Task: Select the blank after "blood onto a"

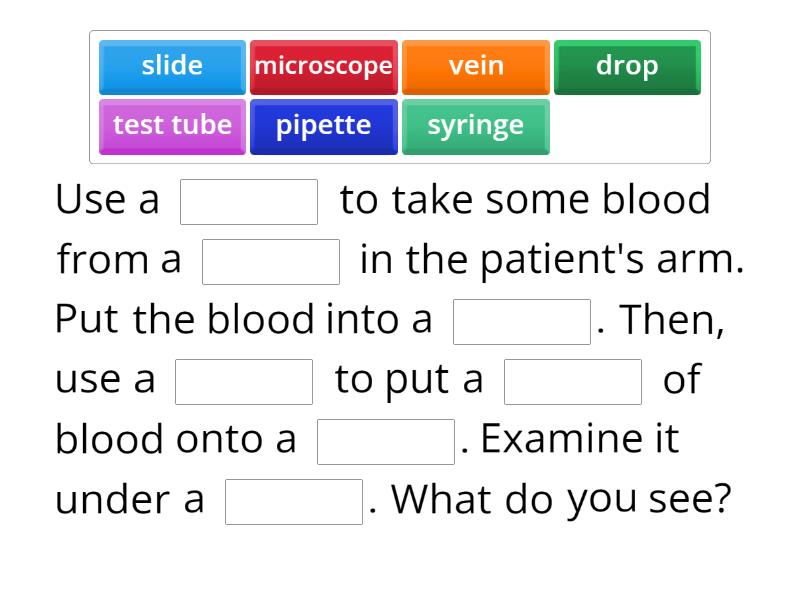Action: [x=386, y=440]
